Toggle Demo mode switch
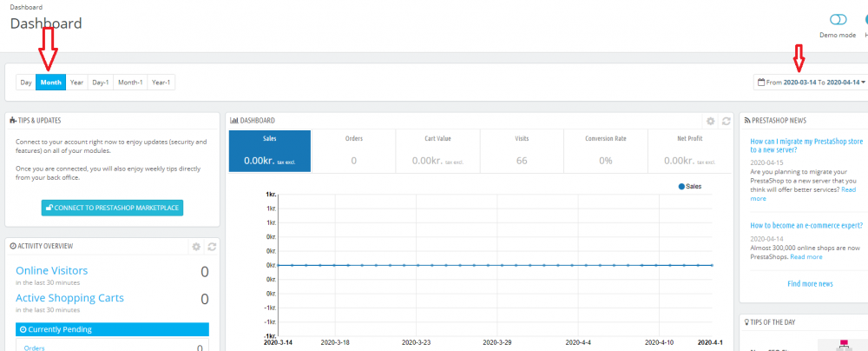 [838, 19]
